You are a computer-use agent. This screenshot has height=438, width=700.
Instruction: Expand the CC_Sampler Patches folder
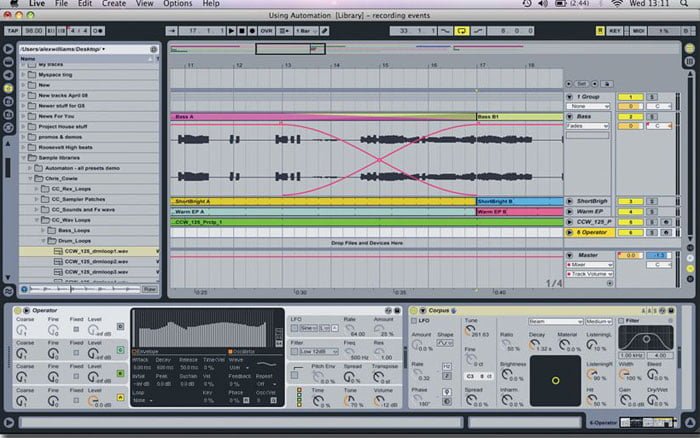point(37,199)
